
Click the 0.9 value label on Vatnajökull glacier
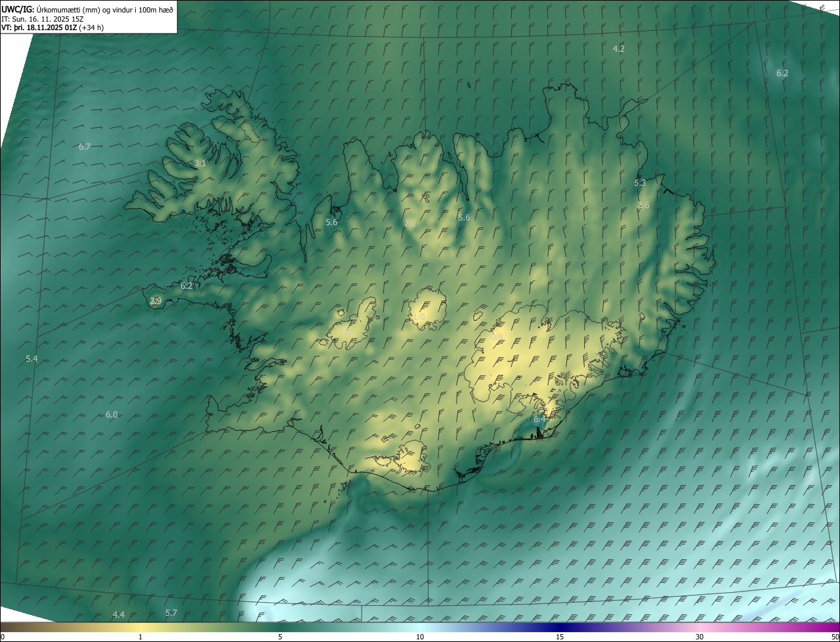coord(497,337)
